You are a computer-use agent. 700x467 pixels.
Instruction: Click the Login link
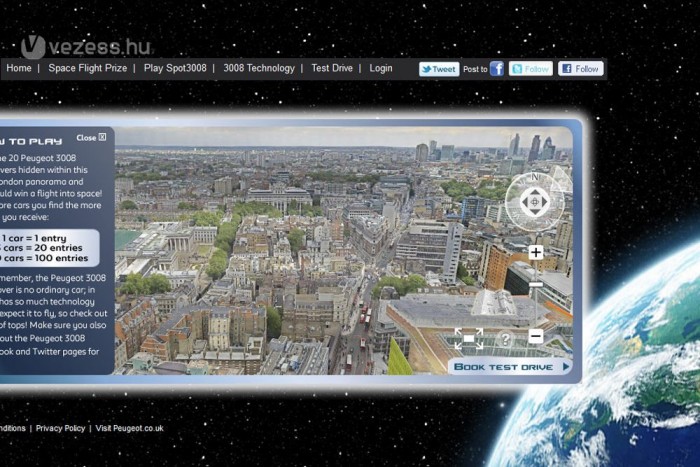(381, 69)
